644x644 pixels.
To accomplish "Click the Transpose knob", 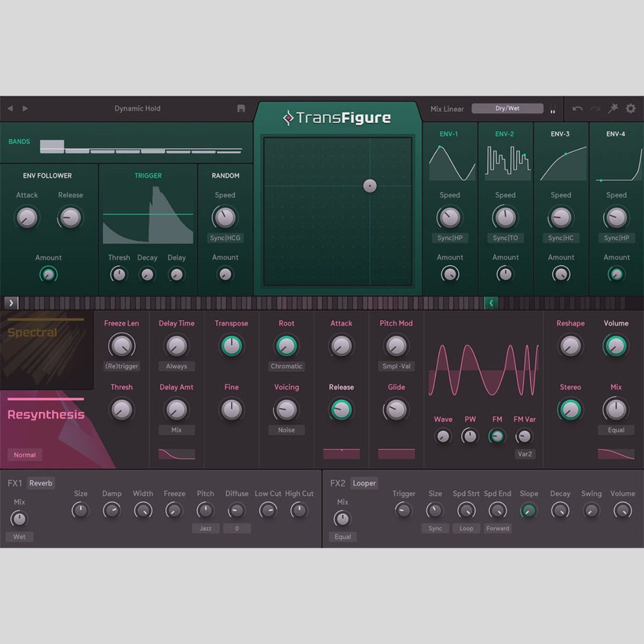I will 231,346.
